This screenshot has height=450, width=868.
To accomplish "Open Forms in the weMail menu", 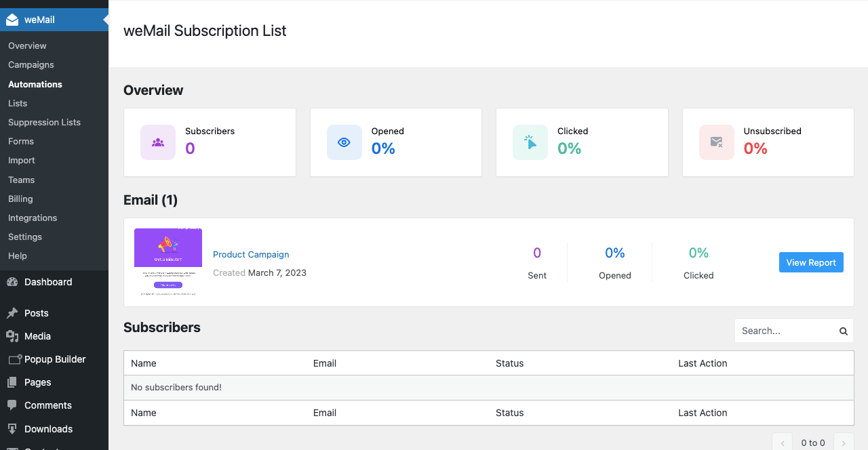I will [21, 141].
